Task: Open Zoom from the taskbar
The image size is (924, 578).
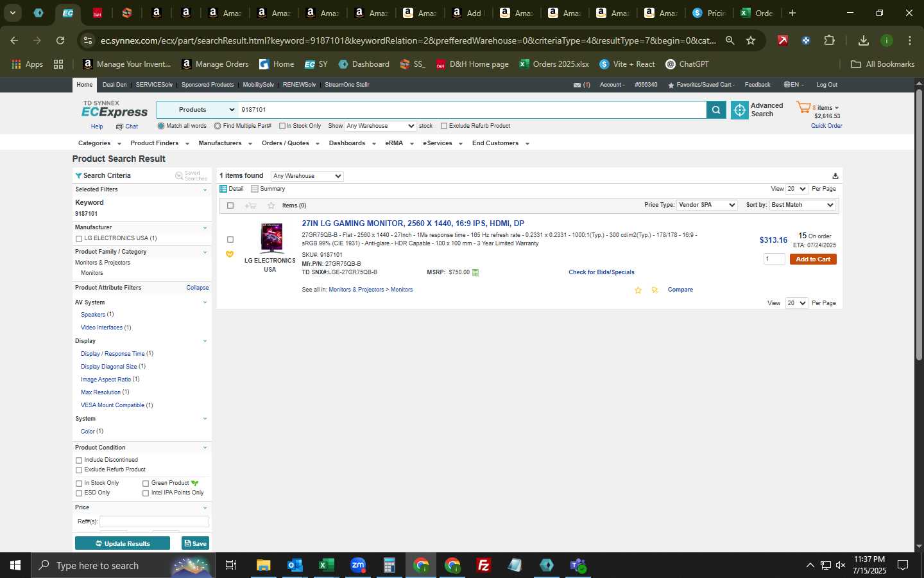Action: coord(358,565)
